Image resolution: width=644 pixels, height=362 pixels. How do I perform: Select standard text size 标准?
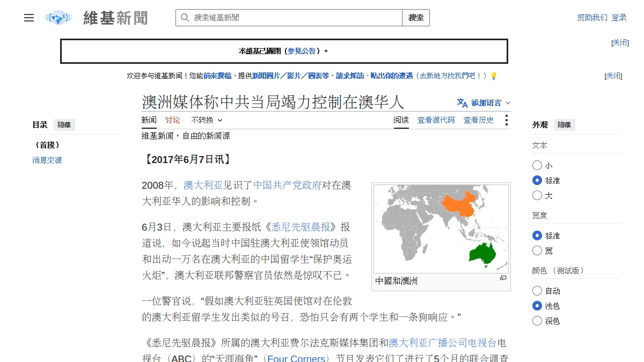pos(537,180)
